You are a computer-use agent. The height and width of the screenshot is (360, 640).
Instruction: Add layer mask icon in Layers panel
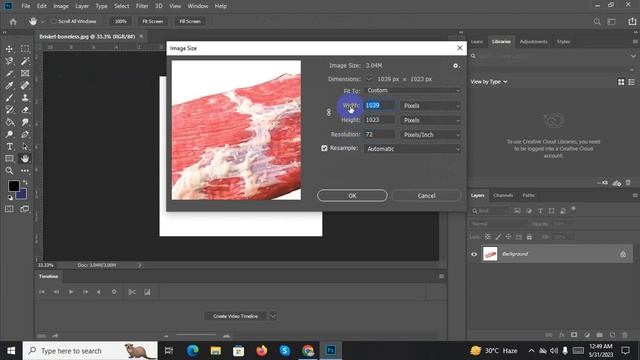coord(574,335)
